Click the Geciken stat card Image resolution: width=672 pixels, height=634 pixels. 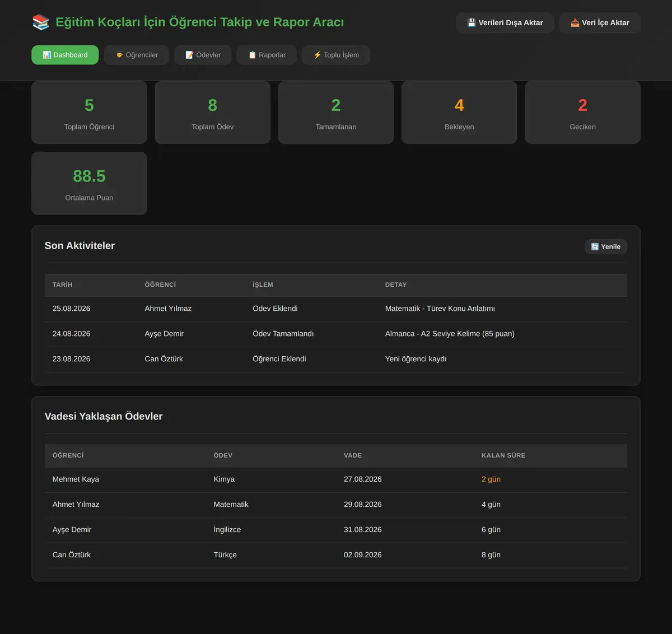pyautogui.click(x=582, y=113)
